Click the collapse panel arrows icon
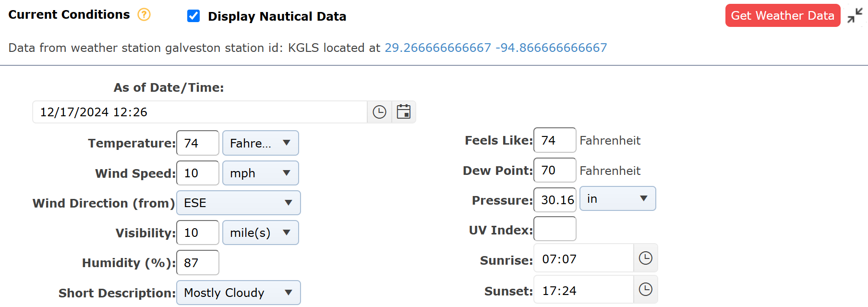868x307 pixels. [x=855, y=15]
